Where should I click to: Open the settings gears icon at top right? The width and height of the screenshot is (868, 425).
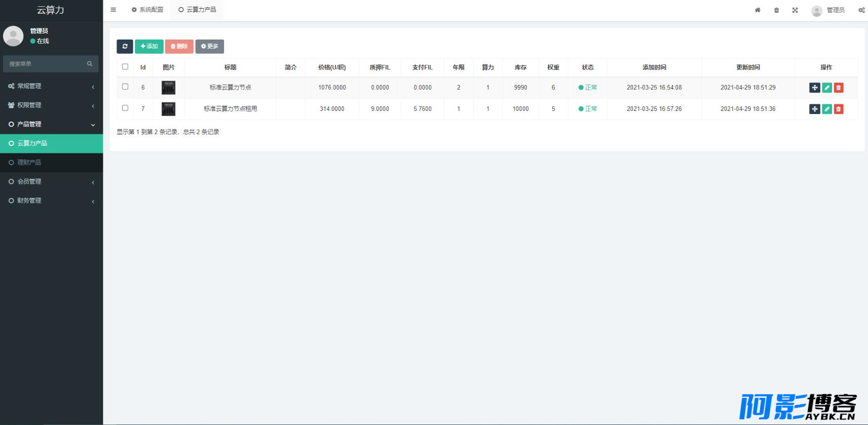point(861,10)
